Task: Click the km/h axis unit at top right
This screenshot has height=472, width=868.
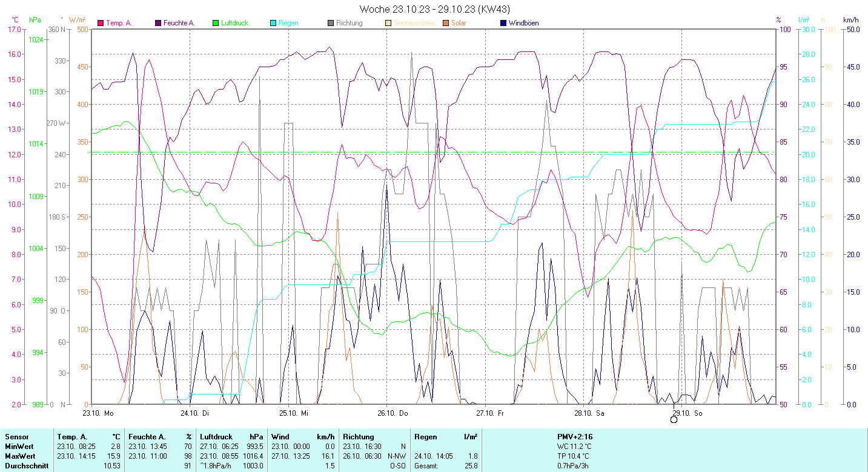Action: click(850, 20)
